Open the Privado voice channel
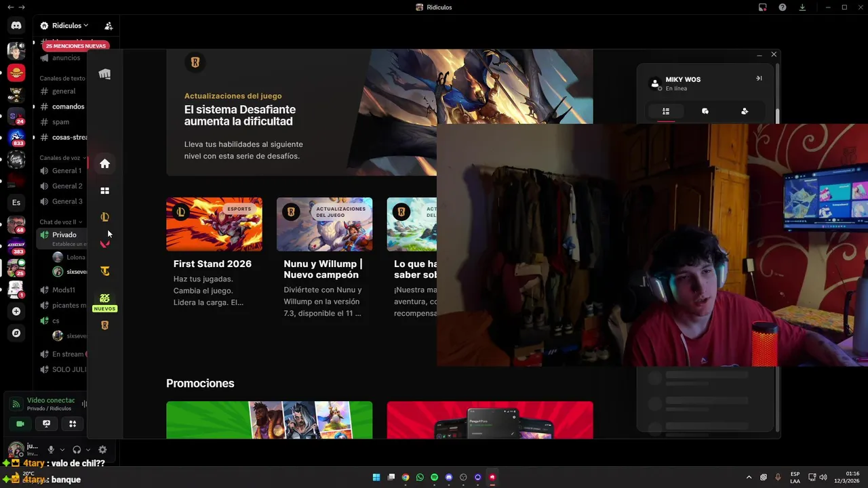This screenshot has width=868, height=488. click(62, 238)
